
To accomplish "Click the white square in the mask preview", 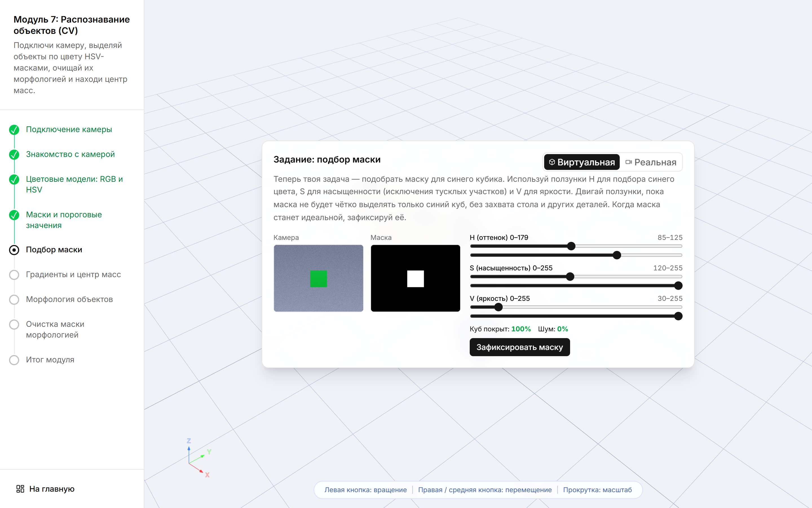I will point(415,279).
